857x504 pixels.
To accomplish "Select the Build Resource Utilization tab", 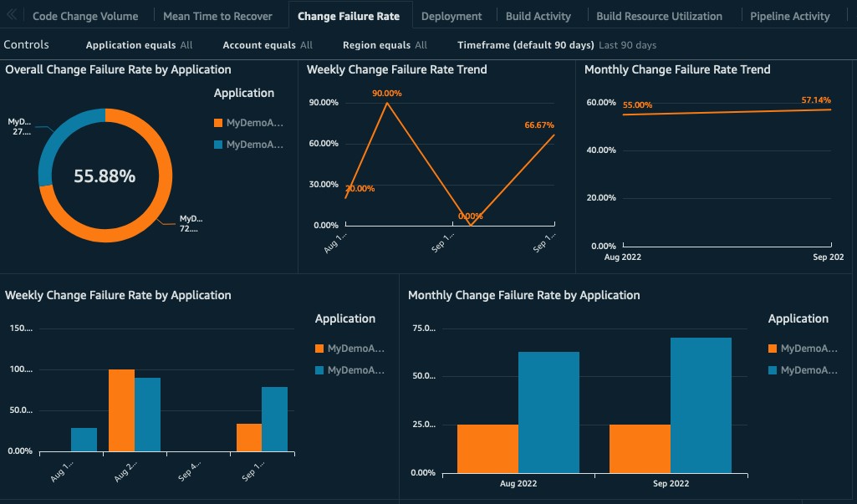I will (659, 16).
